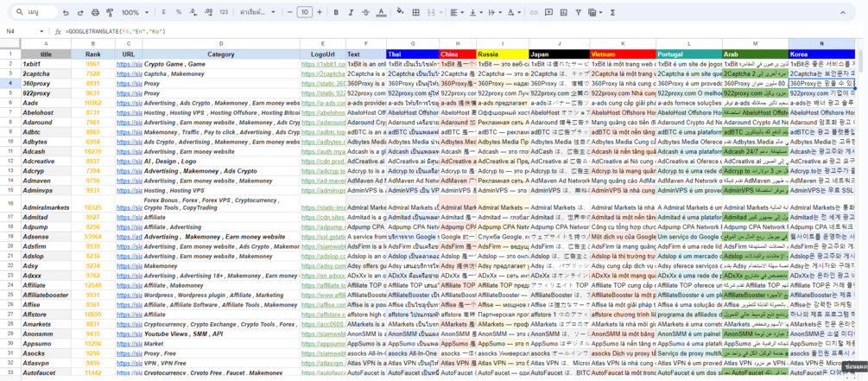Click the 'Korea' header cell
Viewport: 868px width, 381px height.
[821, 54]
